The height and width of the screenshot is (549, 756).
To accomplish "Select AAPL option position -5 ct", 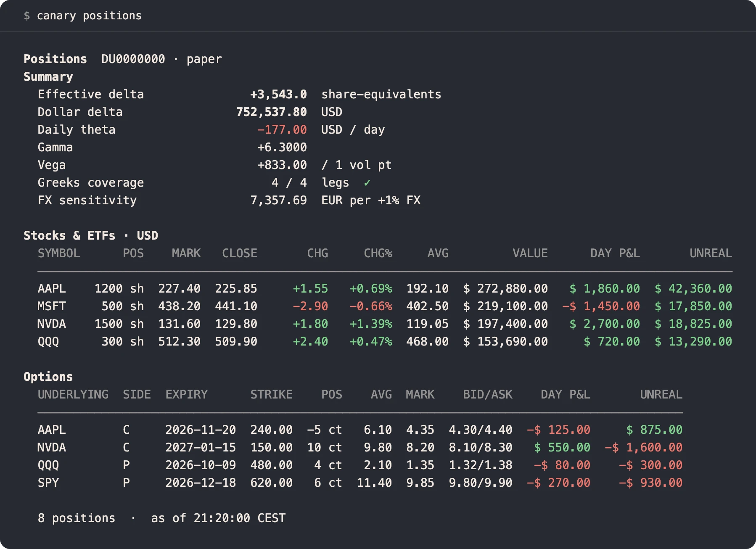I will click(x=325, y=430).
